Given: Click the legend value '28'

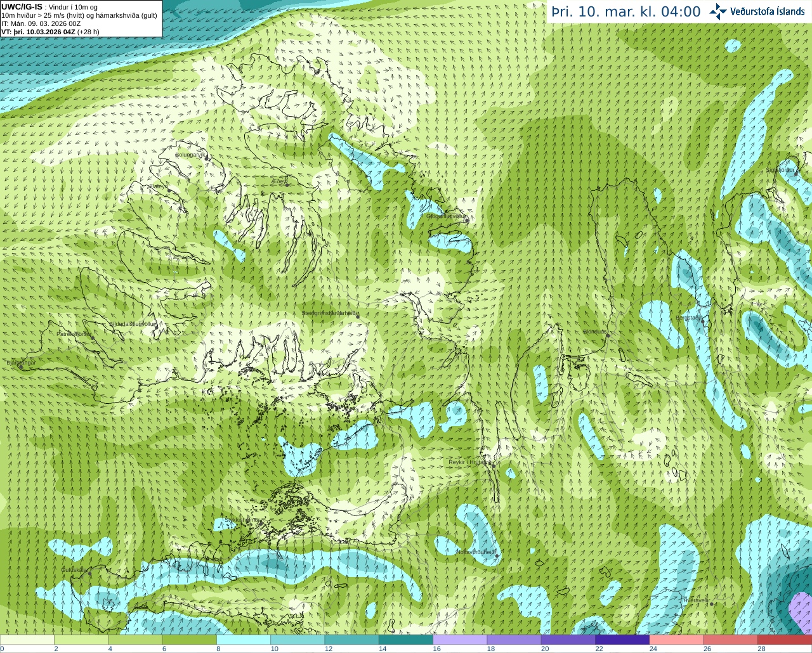Looking at the screenshot, I should tap(761, 649).
